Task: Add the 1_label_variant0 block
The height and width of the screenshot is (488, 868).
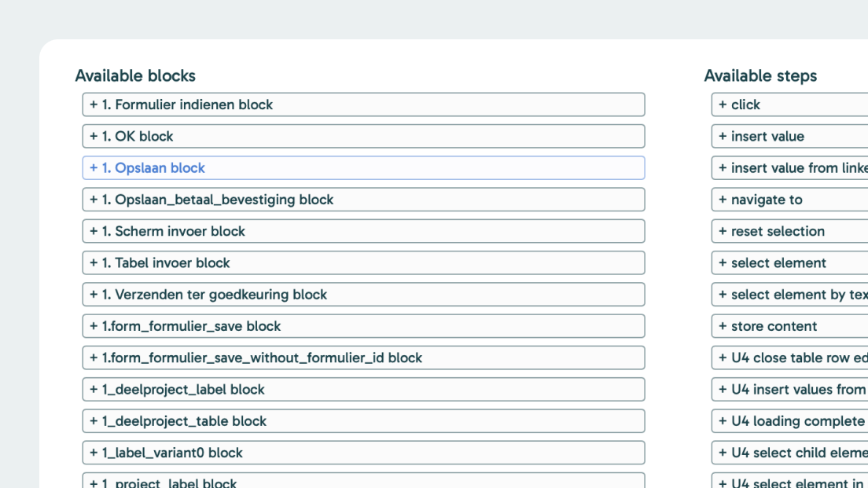Action: (x=363, y=453)
